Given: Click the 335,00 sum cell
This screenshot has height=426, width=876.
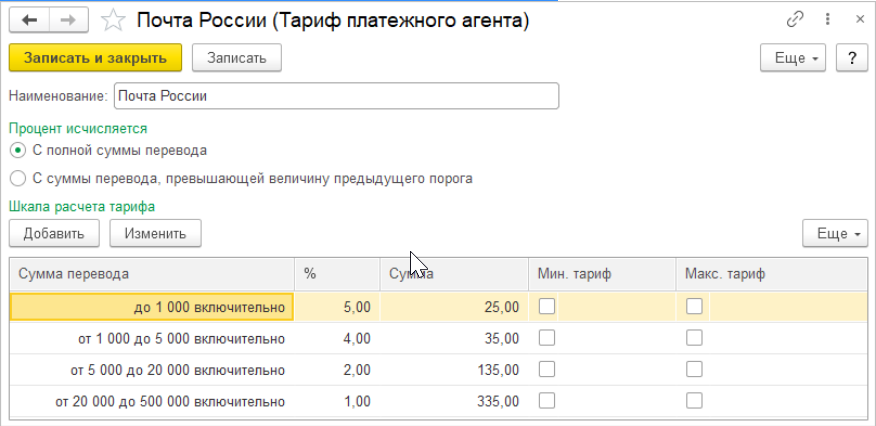Looking at the screenshot, I should click(x=454, y=401).
